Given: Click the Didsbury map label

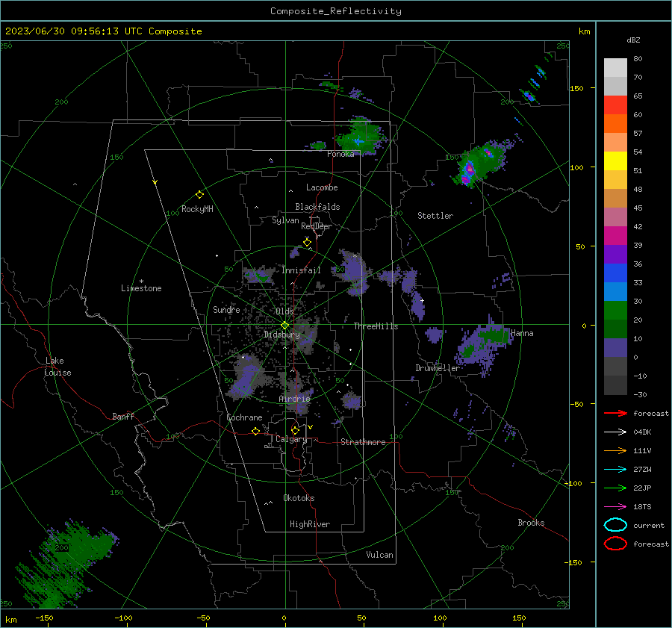Looking at the screenshot, I should 281,335.
